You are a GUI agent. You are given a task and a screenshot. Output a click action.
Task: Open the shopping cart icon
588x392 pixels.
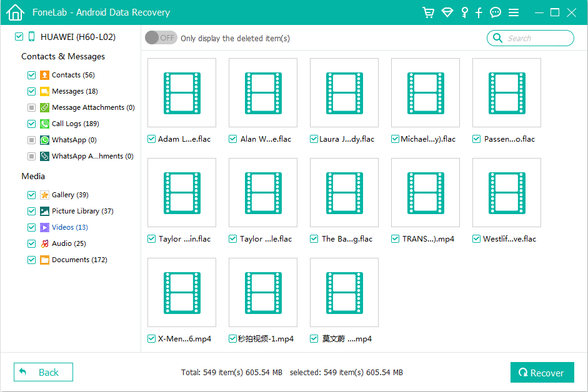pos(428,12)
